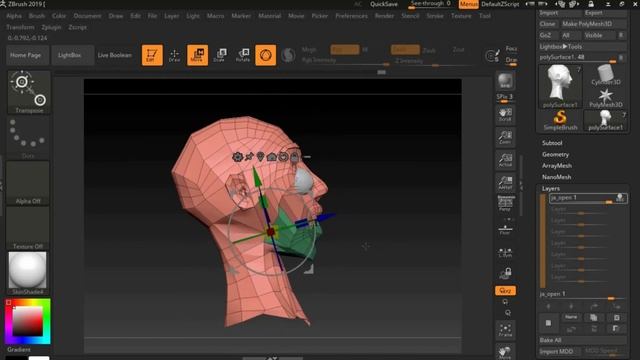Toggle ja_open 1 layer record eye

point(620,198)
